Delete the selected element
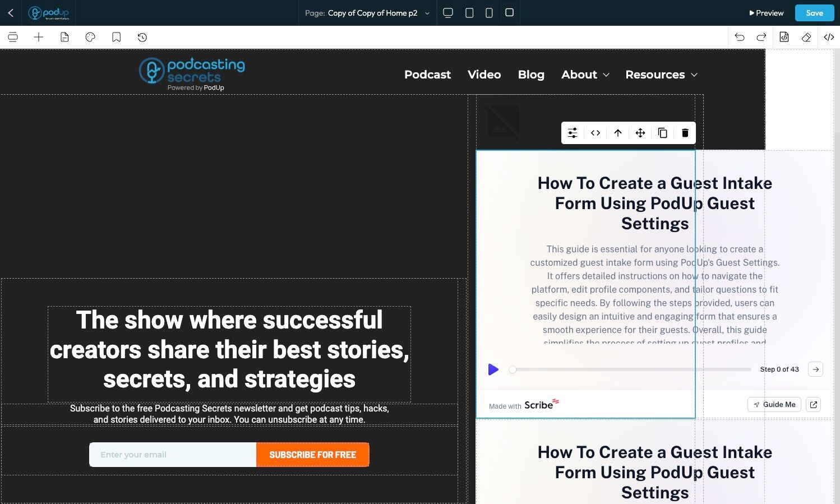This screenshot has height=504, width=840. click(685, 133)
